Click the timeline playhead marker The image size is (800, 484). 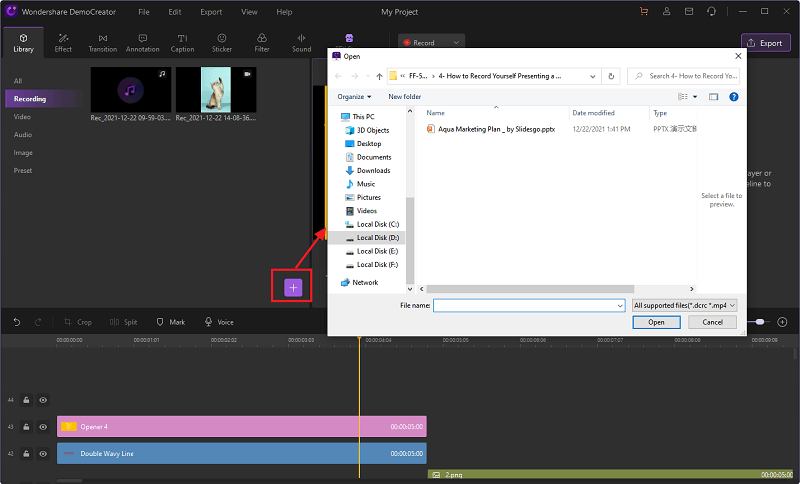click(359, 339)
